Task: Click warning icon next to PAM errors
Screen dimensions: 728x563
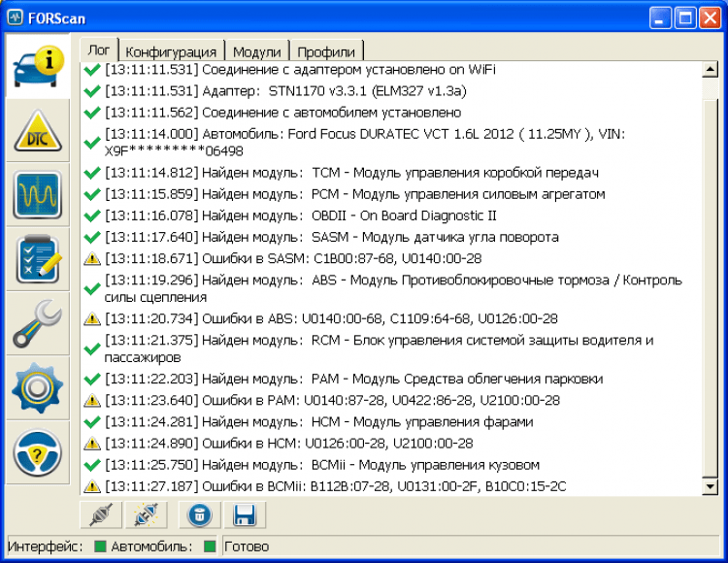Action: (x=92, y=400)
